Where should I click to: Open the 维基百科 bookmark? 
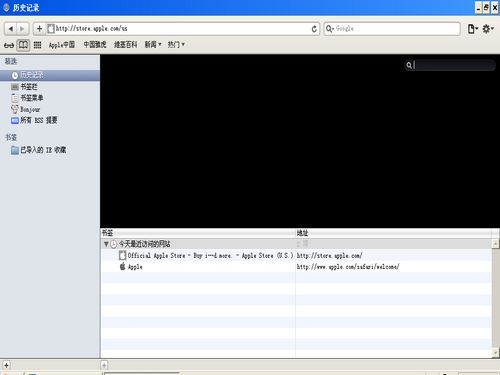point(125,45)
